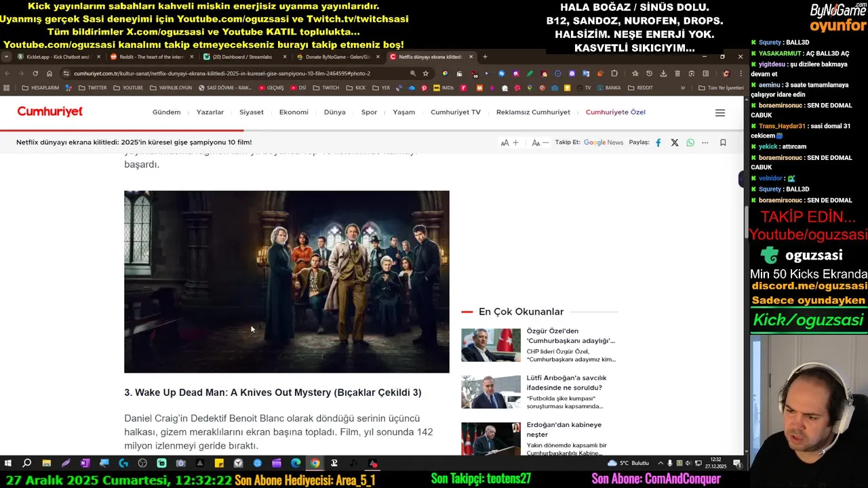This screenshot has height=488, width=868.
Task: Show hidden system tray icons
Action: click(660, 463)
